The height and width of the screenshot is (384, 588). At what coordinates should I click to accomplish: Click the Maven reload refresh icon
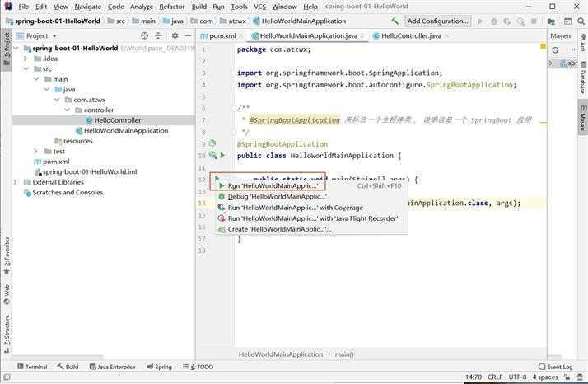click(555, 49)
